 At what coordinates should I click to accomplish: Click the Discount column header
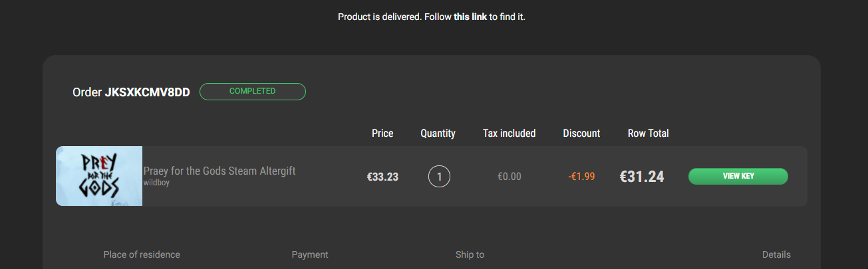point(581,134)
